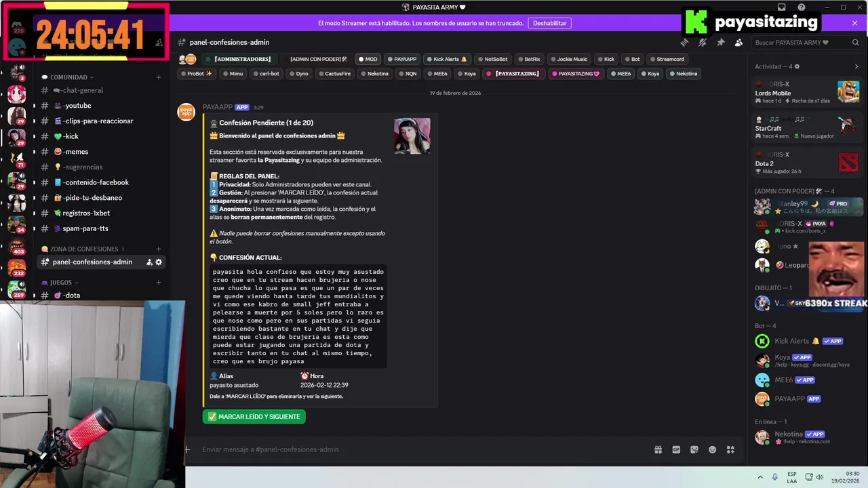Open the confession embed thumbnail image

click(x=412, y=136)
